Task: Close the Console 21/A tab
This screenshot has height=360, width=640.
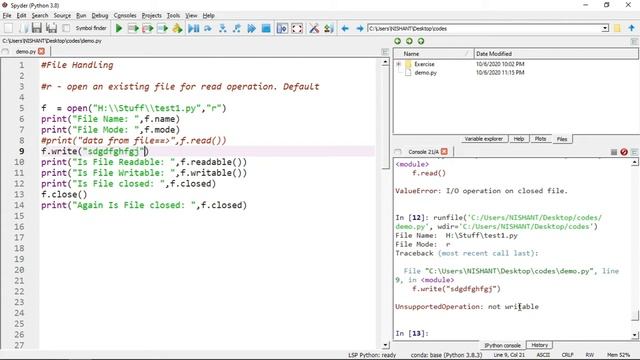Action: [444, 151]
